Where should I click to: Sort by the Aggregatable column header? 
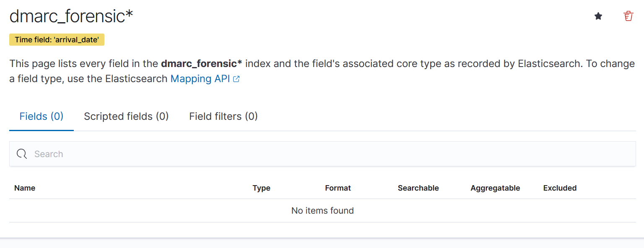(x=495, y=188)
